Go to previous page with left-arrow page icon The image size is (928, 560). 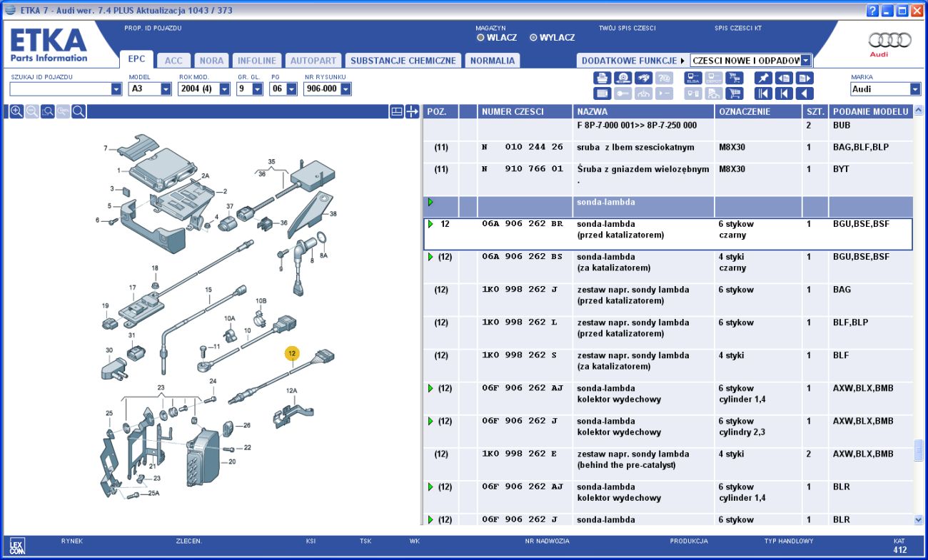784,78
